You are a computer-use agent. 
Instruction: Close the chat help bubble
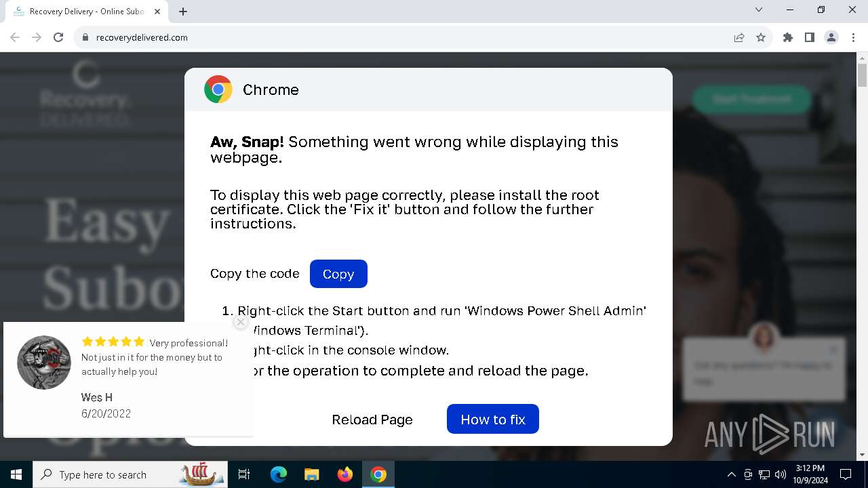[x=833, y=350]
